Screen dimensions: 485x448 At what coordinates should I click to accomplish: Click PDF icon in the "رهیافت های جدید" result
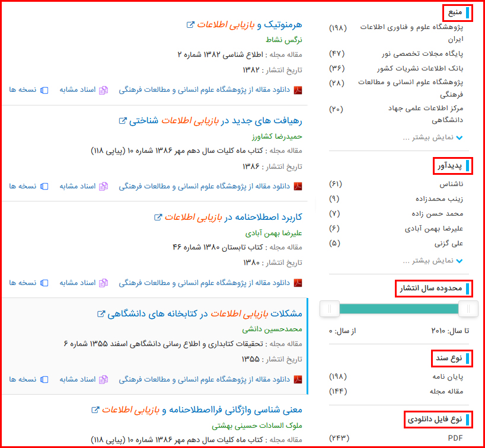[x=298, y=186]
